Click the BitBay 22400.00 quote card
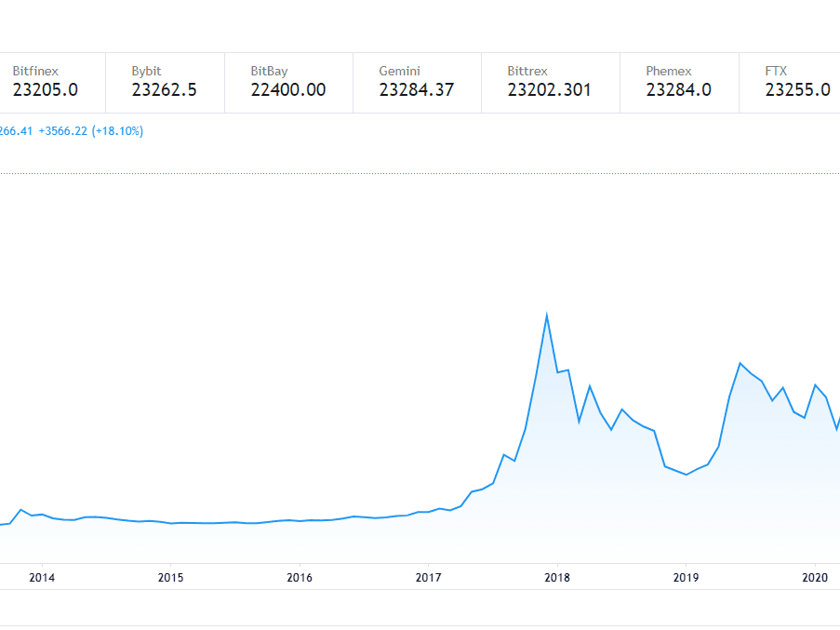 click(x=288, y=83)
